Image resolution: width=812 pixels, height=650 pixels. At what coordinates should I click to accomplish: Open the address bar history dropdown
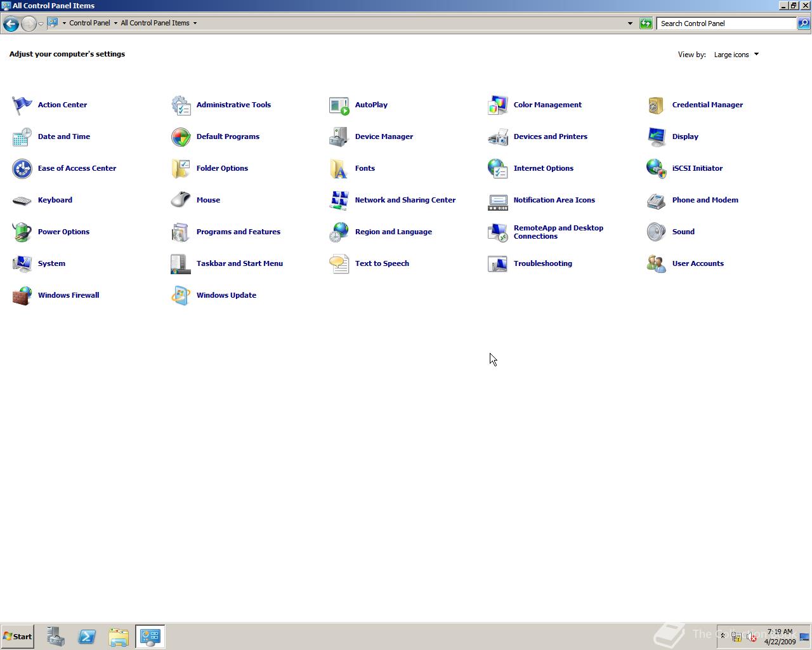[630, 23]
